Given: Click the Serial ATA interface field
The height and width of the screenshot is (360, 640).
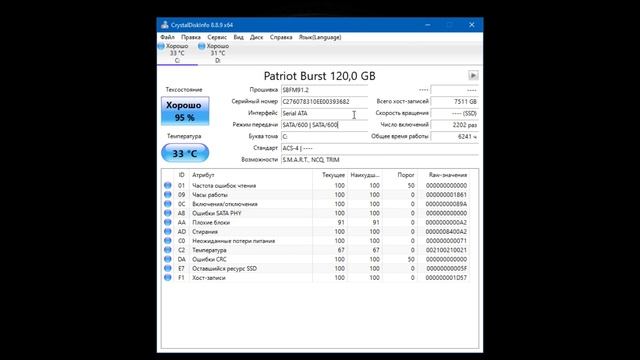Looking at the screenshot, I should 324,113.
